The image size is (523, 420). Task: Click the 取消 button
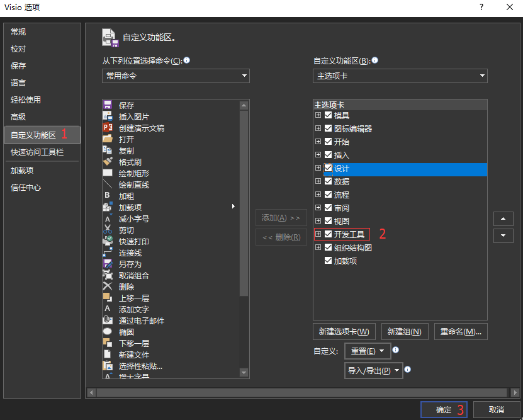(x=497, y=410)
